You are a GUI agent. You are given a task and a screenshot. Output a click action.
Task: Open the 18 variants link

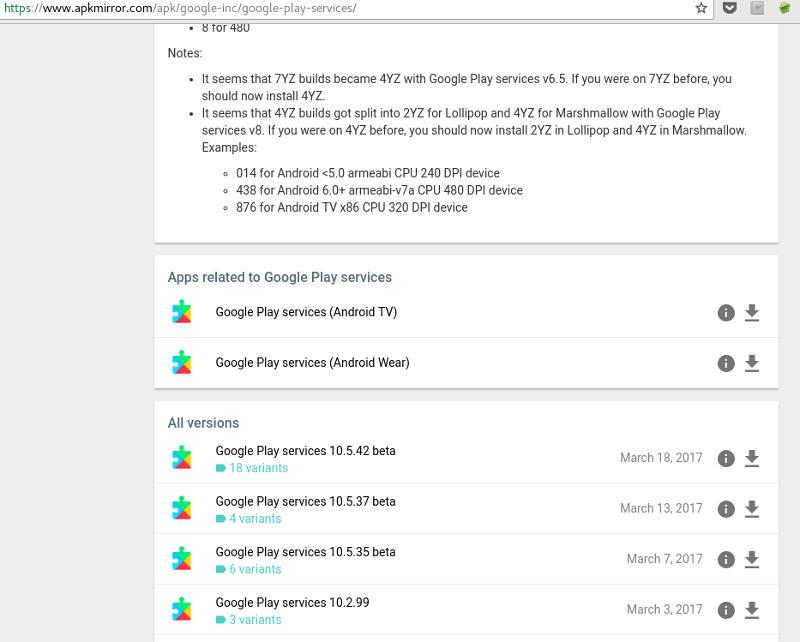(x=258, y=468)
